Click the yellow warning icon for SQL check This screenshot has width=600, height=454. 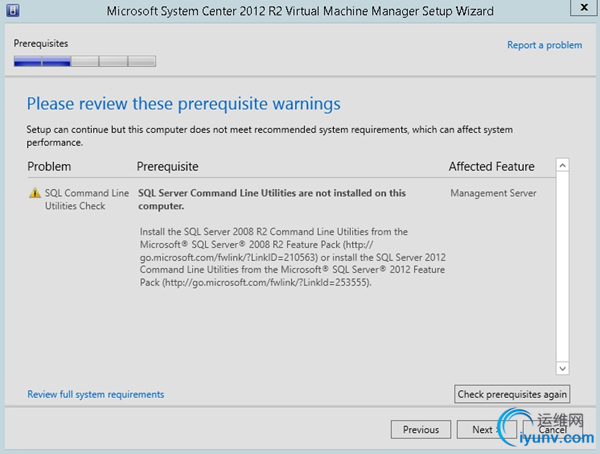click(35, 193)
